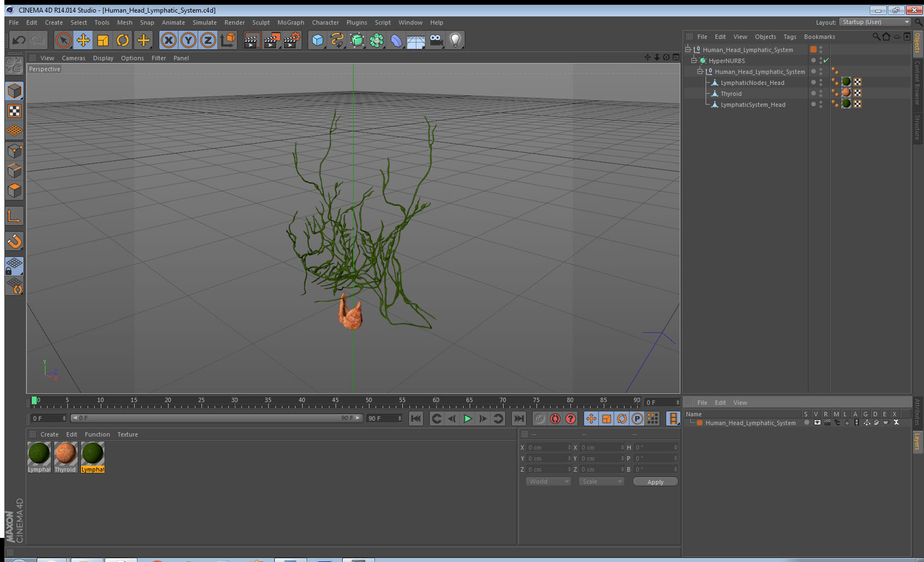Select the LymphaticNodes_Head object
Screen dimensions: 924x562
[x=752, y=83]
